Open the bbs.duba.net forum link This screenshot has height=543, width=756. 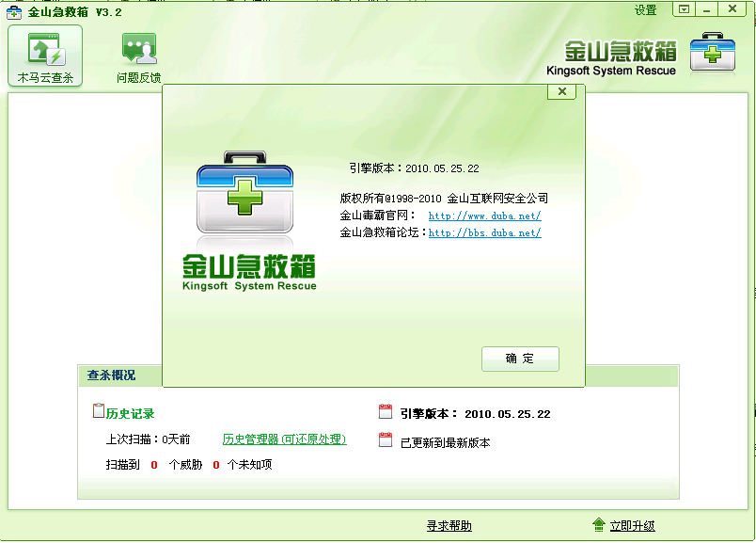pos(484,232)
